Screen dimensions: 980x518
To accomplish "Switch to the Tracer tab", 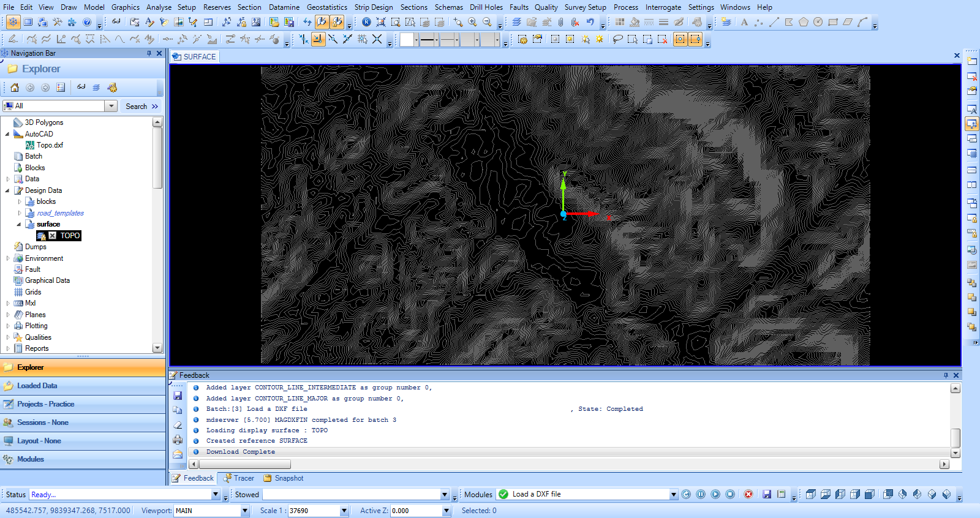I will coord(239,478).
